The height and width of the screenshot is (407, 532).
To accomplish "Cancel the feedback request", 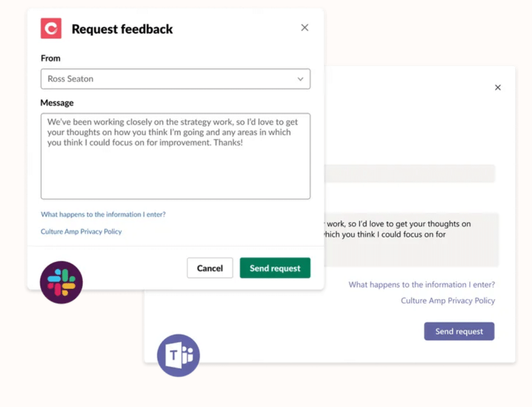I will (210, 268).
